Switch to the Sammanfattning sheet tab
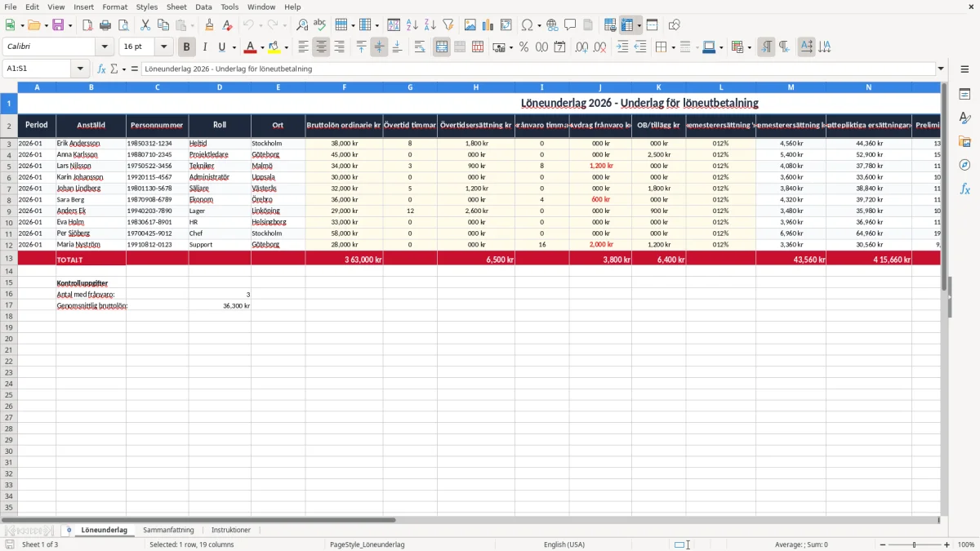This screenshot has height=551, width=980. click(x=168, y=530)
